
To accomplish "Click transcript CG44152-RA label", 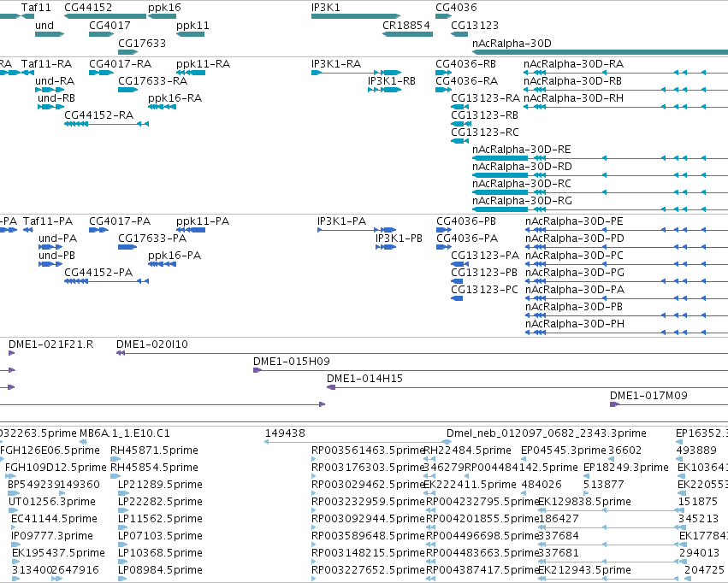I will click(x=99, y=115).
